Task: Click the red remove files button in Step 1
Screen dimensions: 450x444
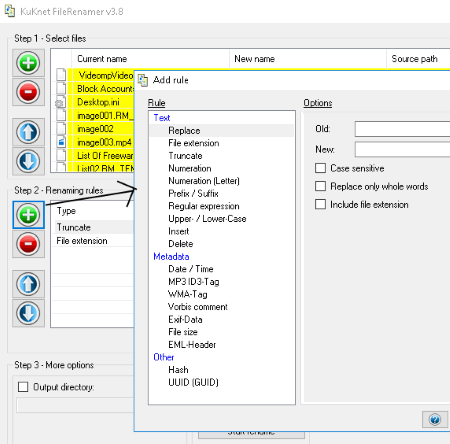Action: point(28,92)
